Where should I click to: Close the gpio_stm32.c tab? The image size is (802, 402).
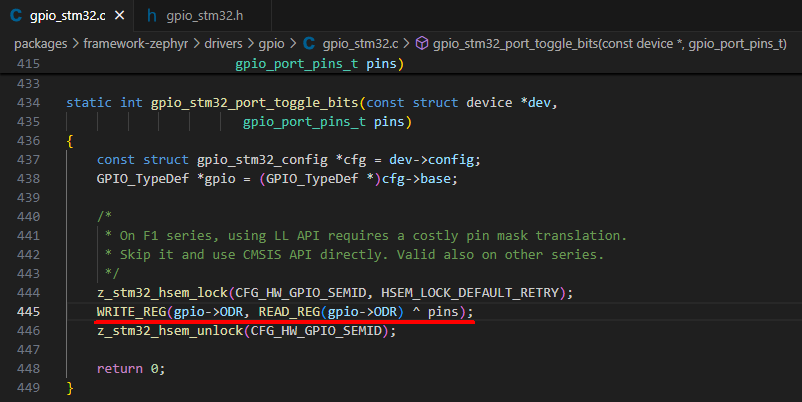120,16
